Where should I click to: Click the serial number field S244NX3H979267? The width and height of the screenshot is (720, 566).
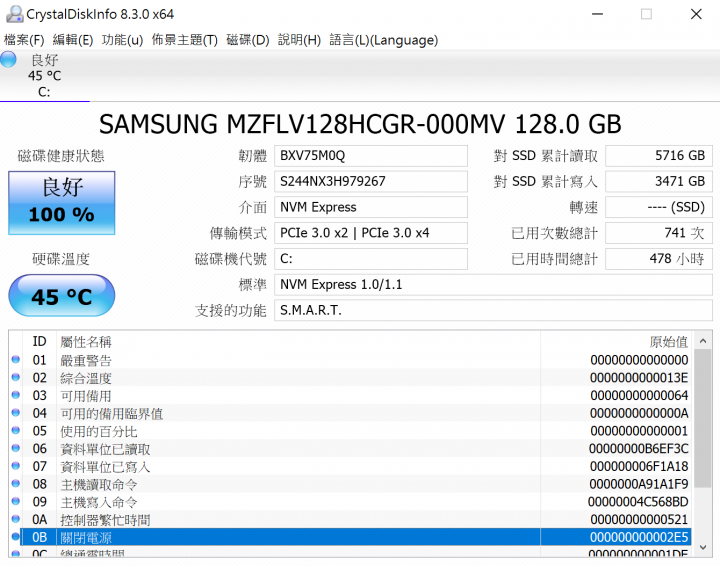pos(371,182)
